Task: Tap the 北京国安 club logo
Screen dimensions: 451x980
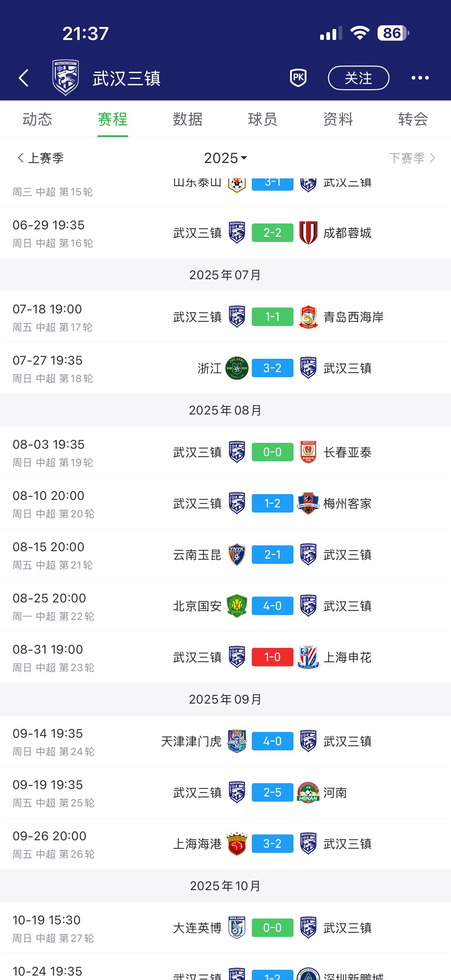Action: point(236,605)
